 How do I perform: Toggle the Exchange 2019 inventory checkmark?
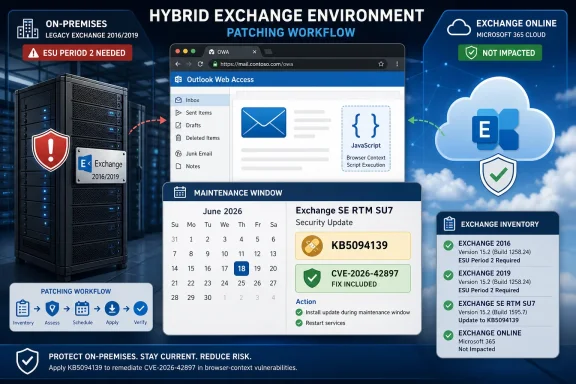click(448, 275)
